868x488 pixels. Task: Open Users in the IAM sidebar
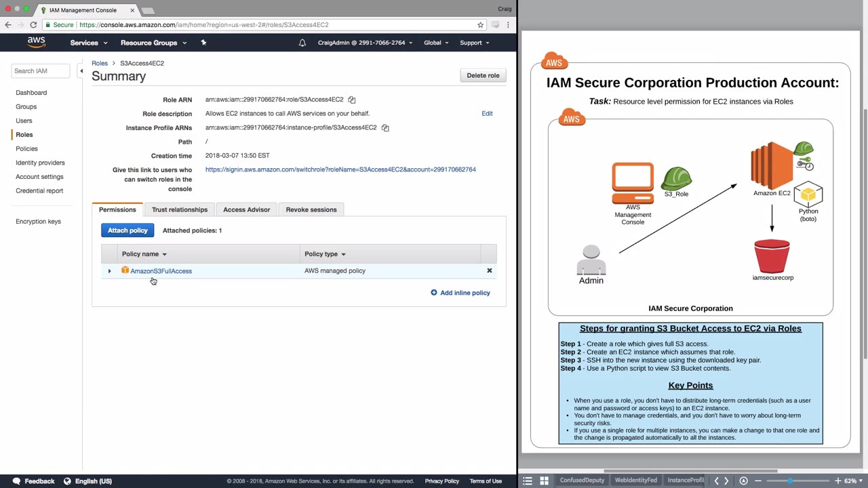click(x=24, y=121)
